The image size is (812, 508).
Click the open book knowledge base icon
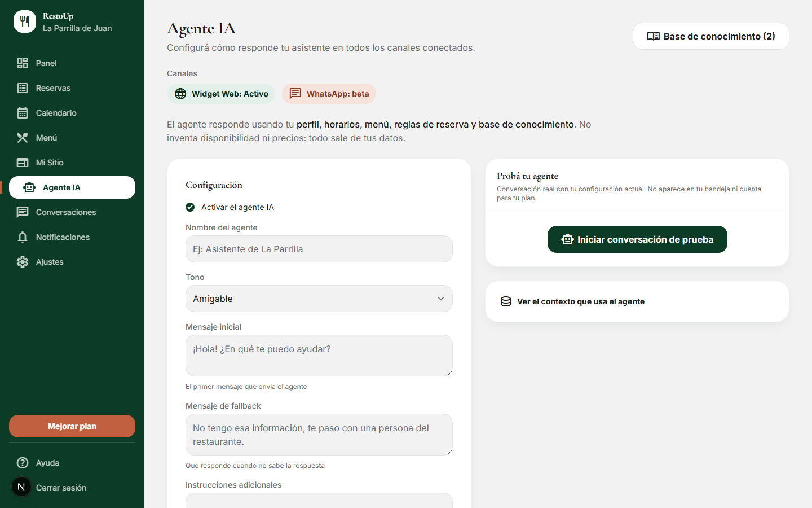(x=654, y=36)
